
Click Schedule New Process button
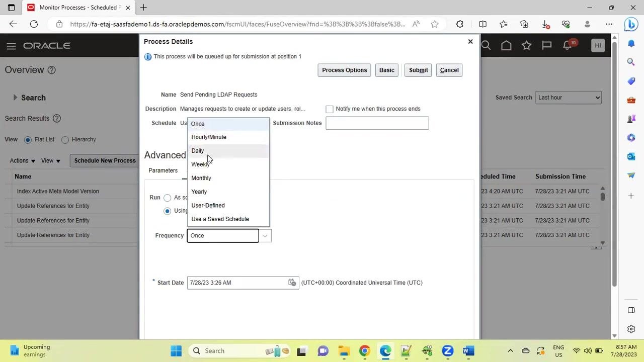(x=105, y=161)
